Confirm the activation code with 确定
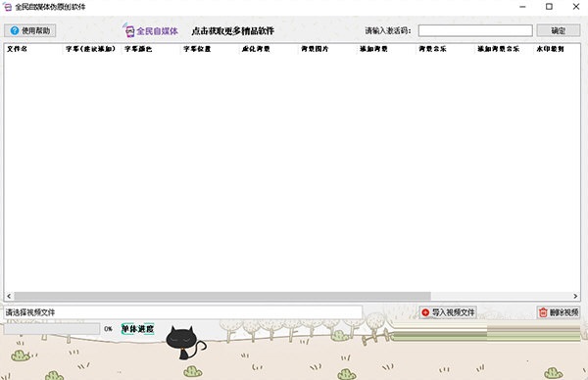 pos(558,30)
